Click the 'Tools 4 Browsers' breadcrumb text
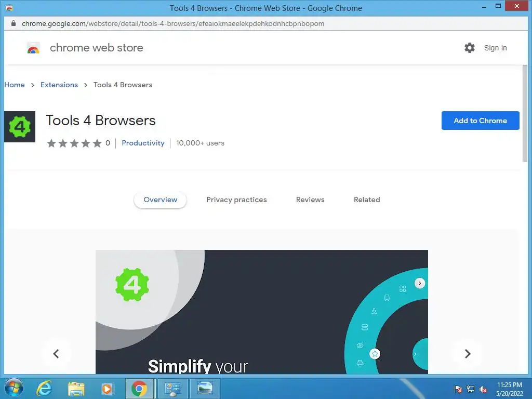This screenshot has height=399, width=532. click(x=123, y=85)
